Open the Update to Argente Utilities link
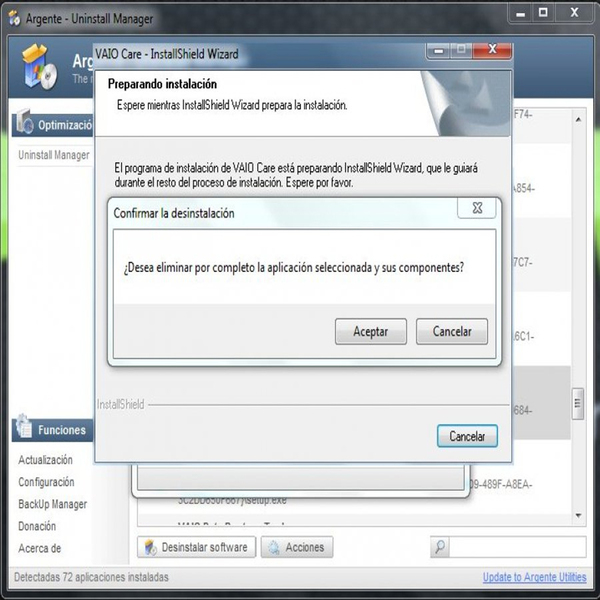 coord(534,577)
